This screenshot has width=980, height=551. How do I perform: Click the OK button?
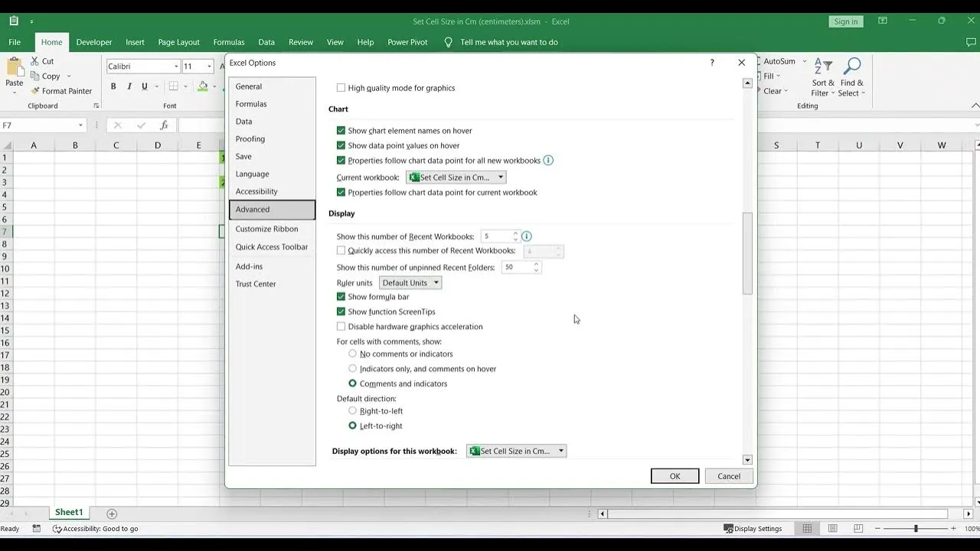point(675,475)
